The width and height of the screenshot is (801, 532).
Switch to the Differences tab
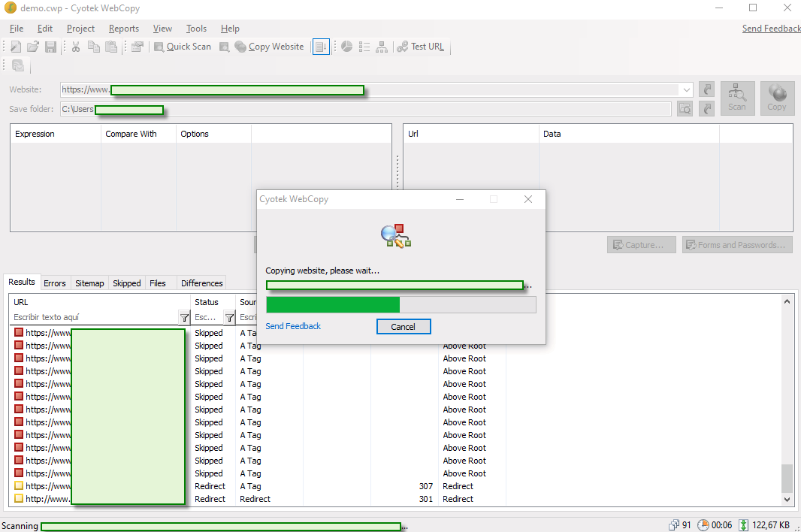[202, 283]
